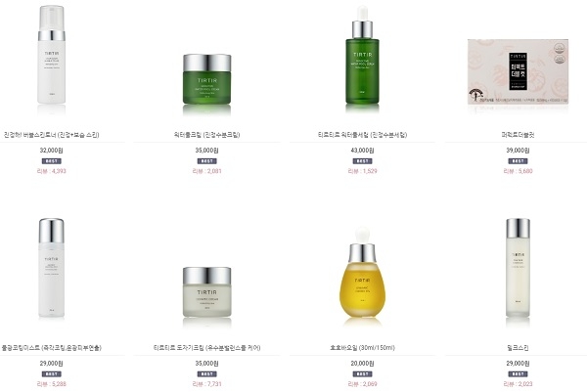Open the tall milk skin bottle image

[x=518, y=268]
